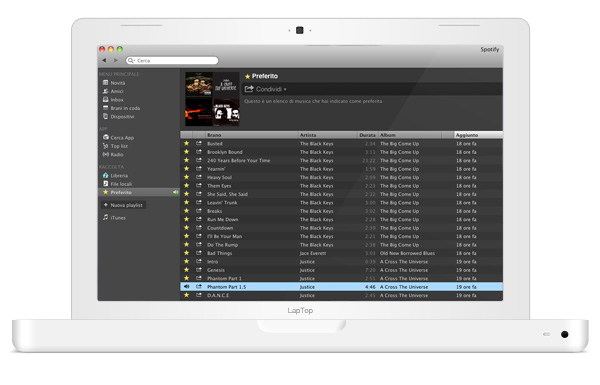Open the Amici section
The width and height of the screenshot is (600, 385).
tap(117, 91)
